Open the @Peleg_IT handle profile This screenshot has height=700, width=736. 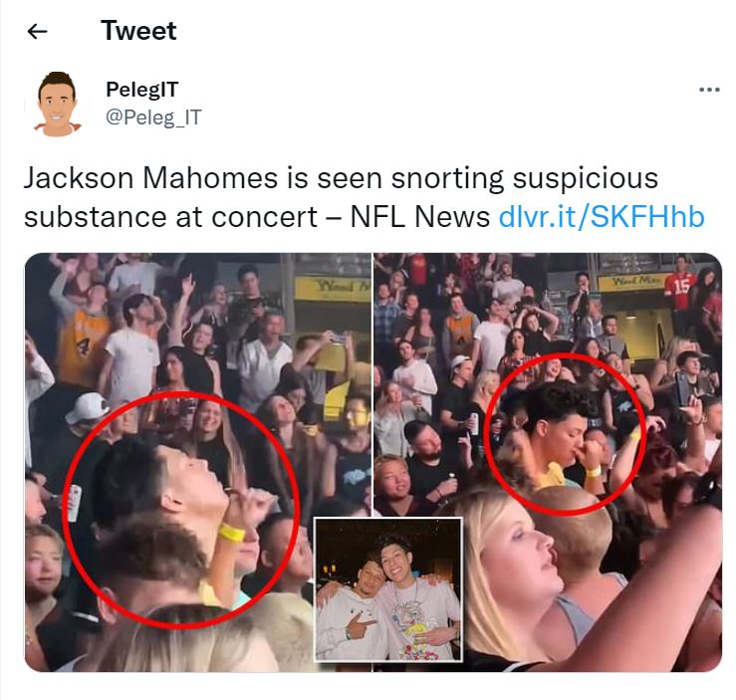click(153, 117)
